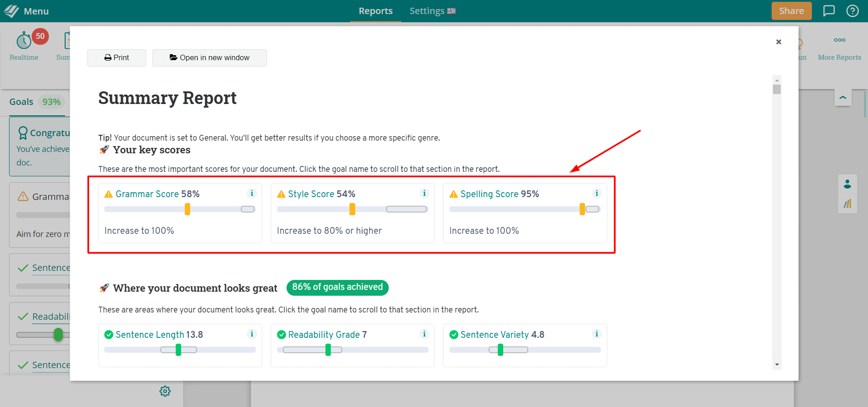Click Open in new window button
The image size is (868, 407).
(x=209, y=58)
